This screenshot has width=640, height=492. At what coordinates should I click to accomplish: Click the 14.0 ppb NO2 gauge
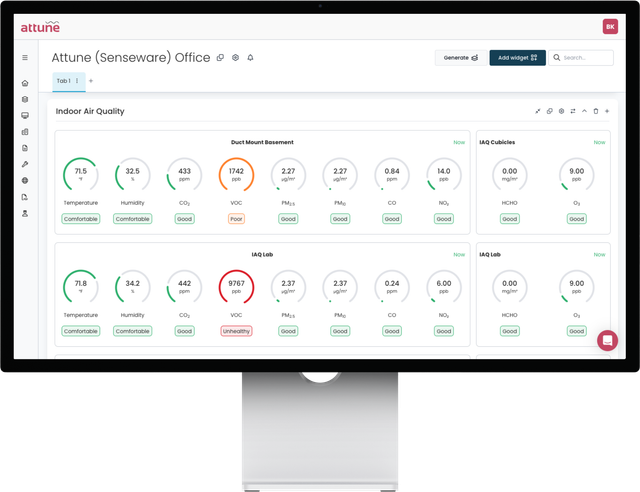point(444,174)
